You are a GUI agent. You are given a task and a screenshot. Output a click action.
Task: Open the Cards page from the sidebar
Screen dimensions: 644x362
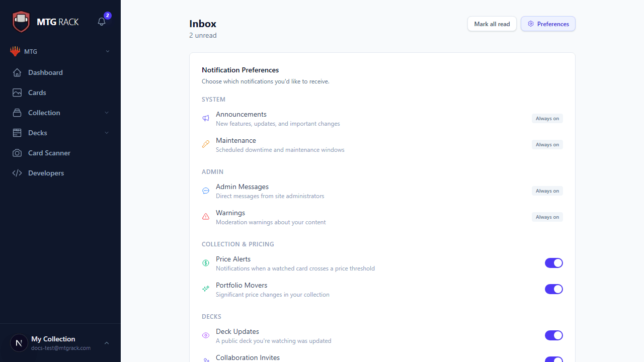click(x=36, y=93)
